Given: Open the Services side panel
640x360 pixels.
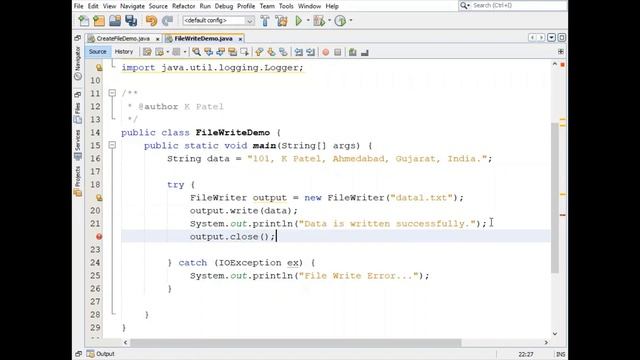Looking at the screenshot, I should 78,145.
